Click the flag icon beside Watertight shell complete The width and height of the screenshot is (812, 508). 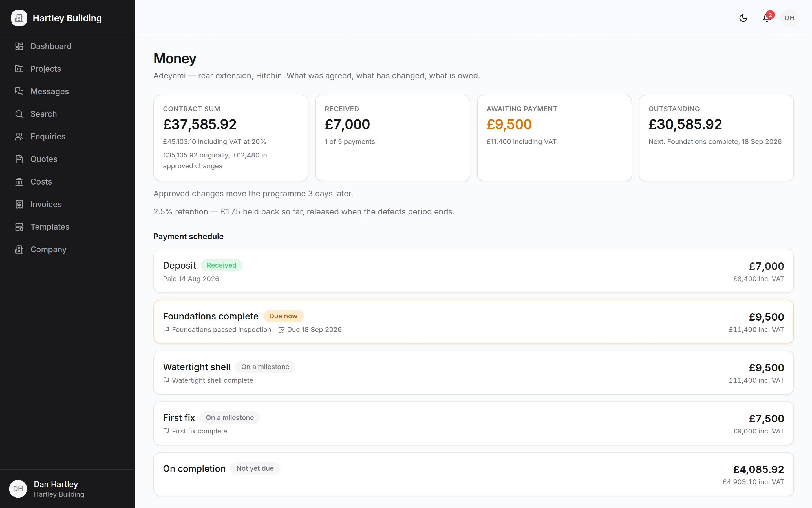166,380
